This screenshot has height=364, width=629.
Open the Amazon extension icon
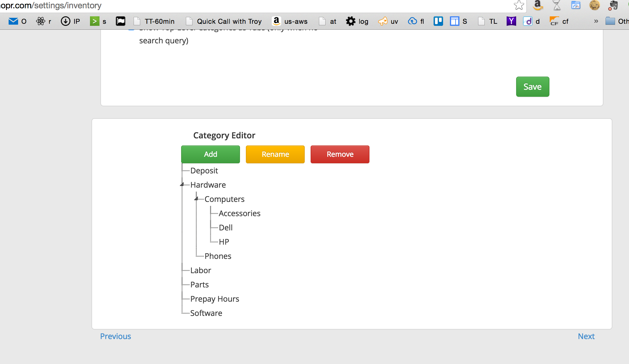tap(538, 5)
